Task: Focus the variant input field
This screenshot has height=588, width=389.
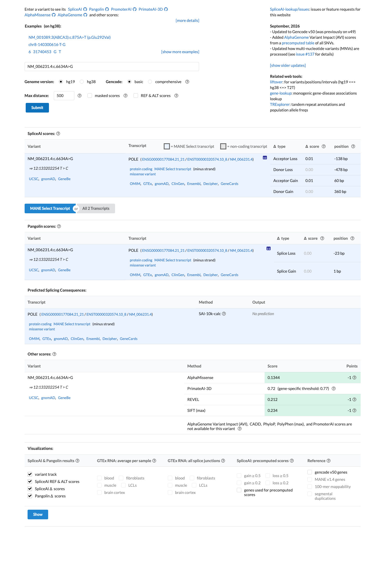Action: (112, 67)
